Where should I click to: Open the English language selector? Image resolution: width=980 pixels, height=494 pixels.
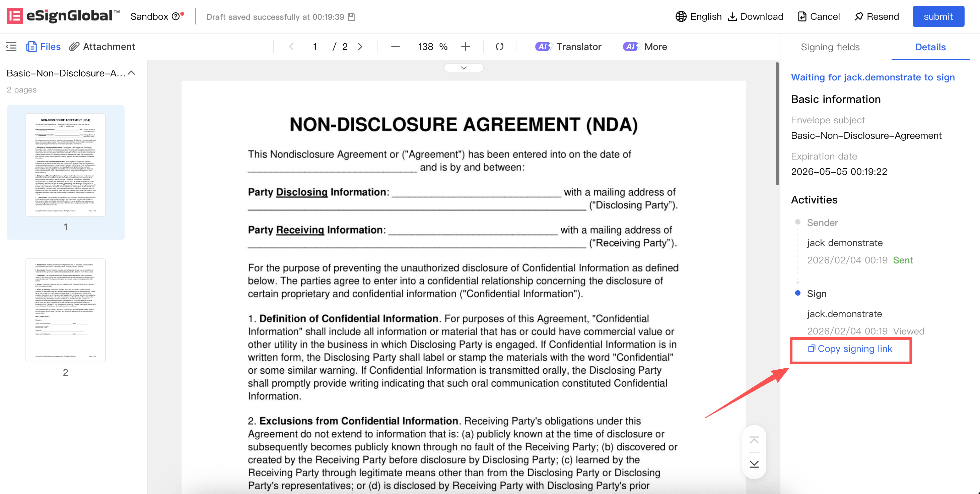point(698,16)
